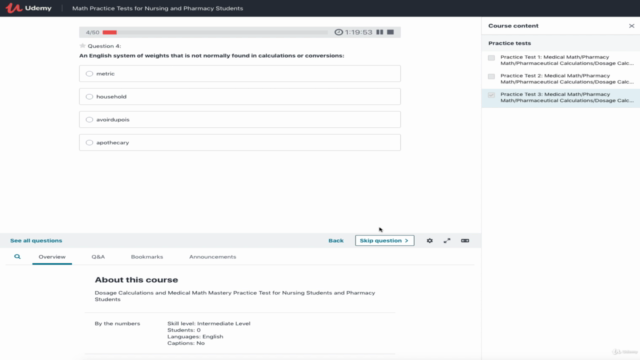
Task: Click the 'Languages: English' text
Action: pos(195,336)
